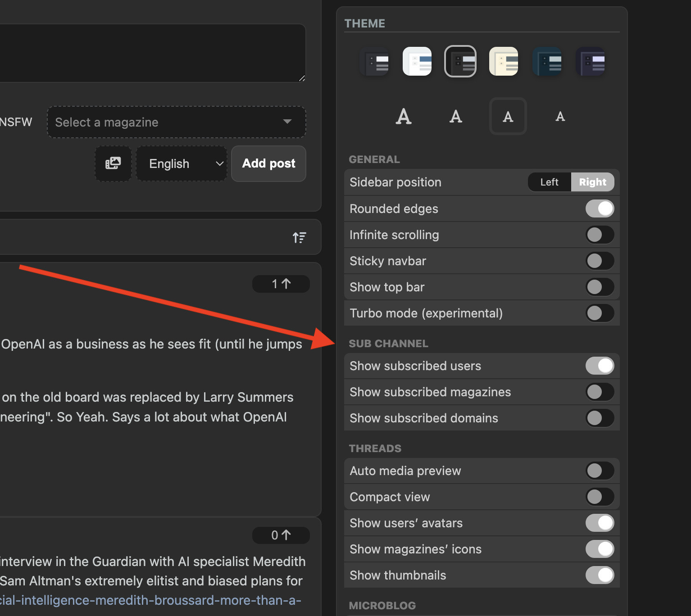Select the white light theme icon
The height and width of the screenshot is (616, 691).
[417, 61]
